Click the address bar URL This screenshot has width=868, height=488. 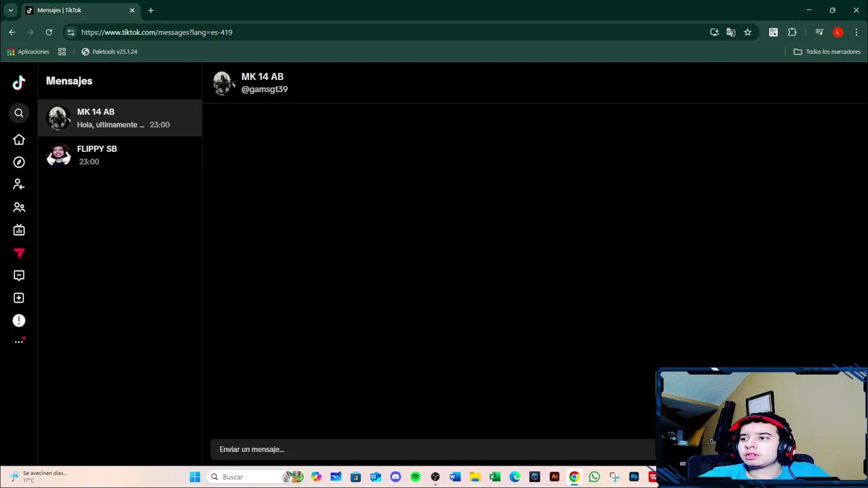157,32
